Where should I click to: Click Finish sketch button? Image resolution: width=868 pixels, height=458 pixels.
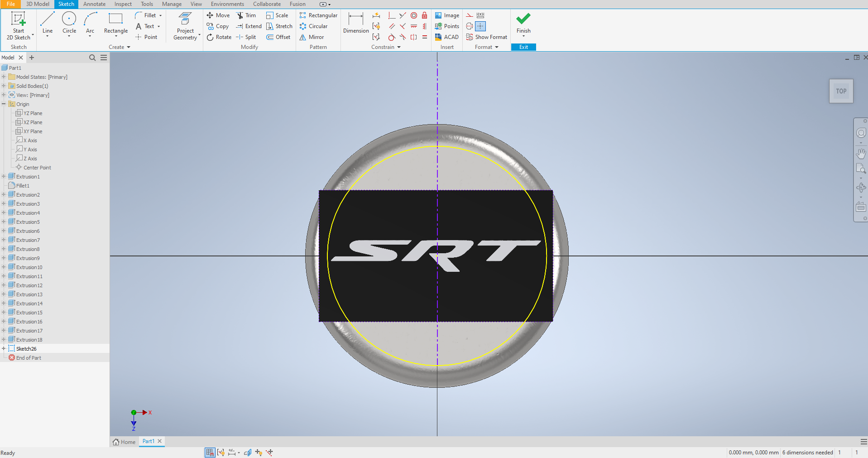[x=523, y=24]
